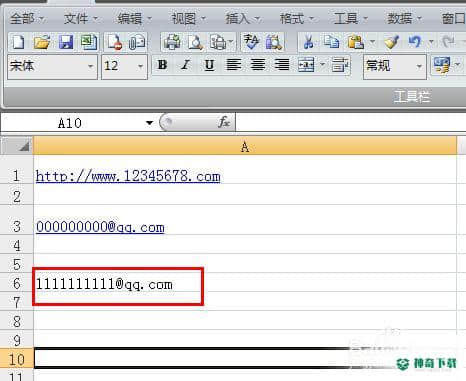Toggle Italic formatting

point(186,65)
